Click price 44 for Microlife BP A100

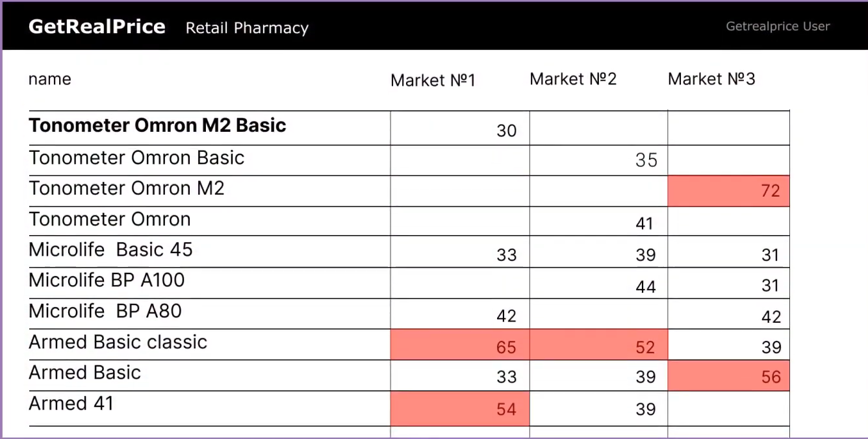(x=645, y=286)
